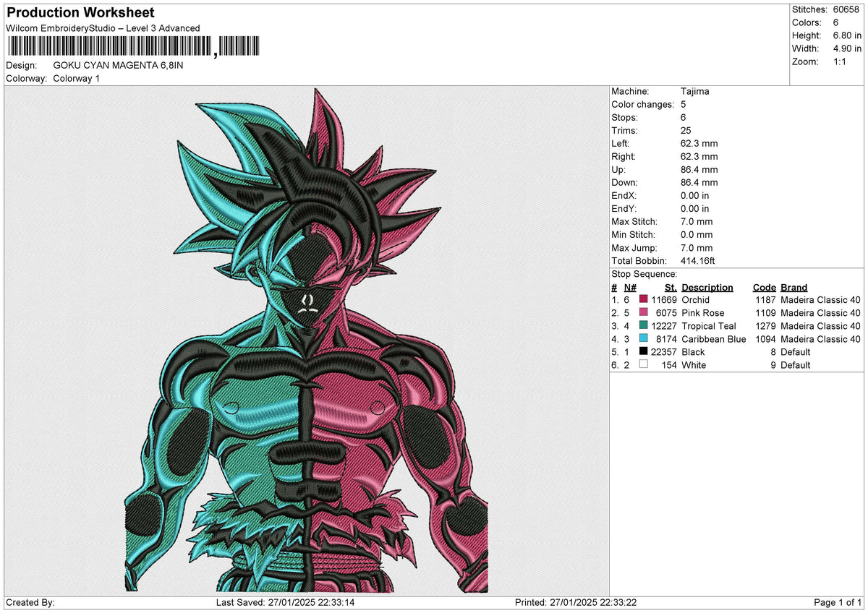
Task: Click stitch count '22357' in Black row
Action: (x=664, y=351)
